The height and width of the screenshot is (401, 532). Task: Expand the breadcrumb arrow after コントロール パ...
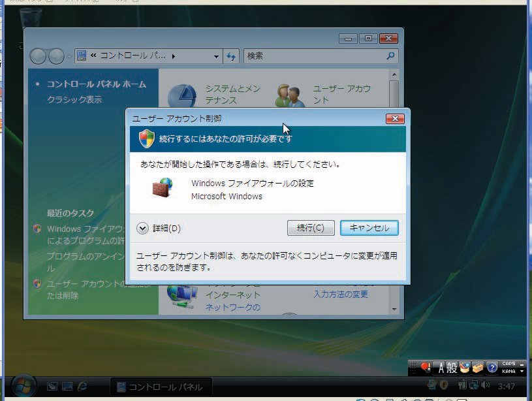click(x=174, y=56)
